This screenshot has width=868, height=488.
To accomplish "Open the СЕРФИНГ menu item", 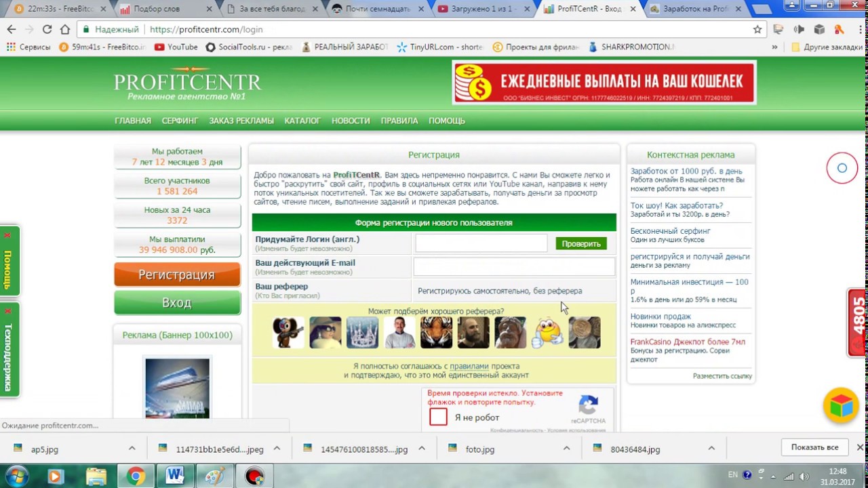I will tap(180, 121).
